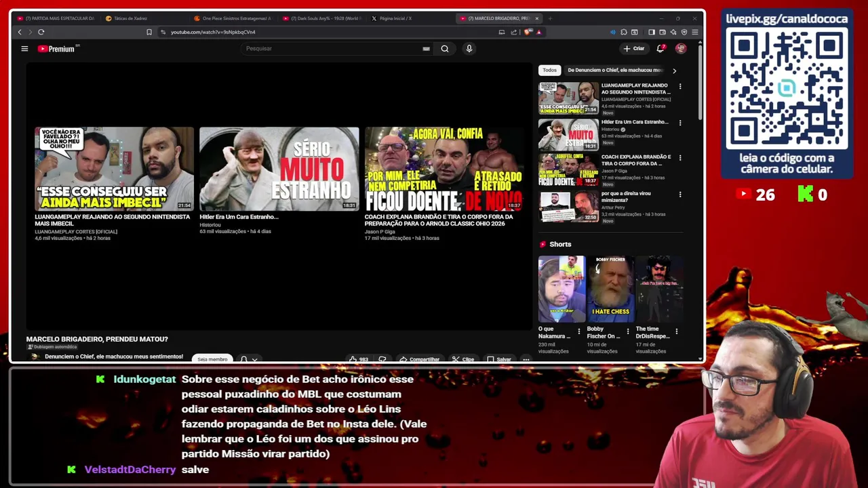Open the sidebar Hitler Era Um Cara Estranho title
Viewport: 868px width, 488px height.
coord(635,122)
